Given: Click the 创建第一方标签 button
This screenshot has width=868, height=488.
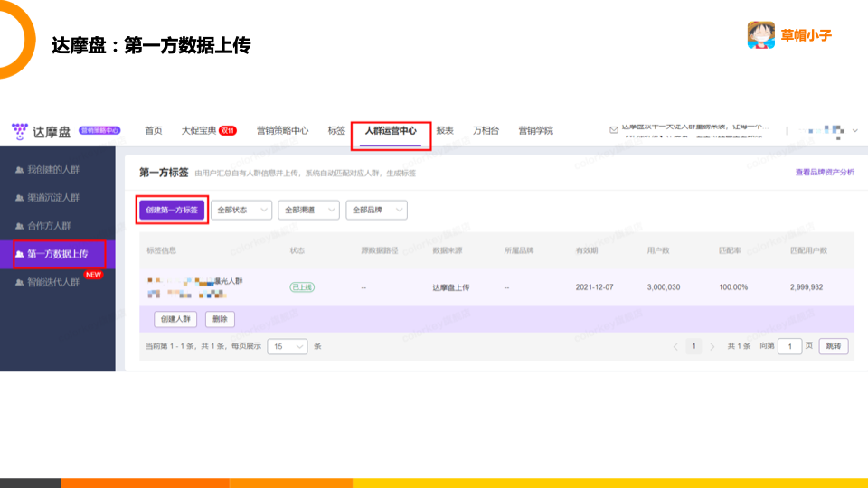Looking at the screenshot, I should tap(172, 210).
